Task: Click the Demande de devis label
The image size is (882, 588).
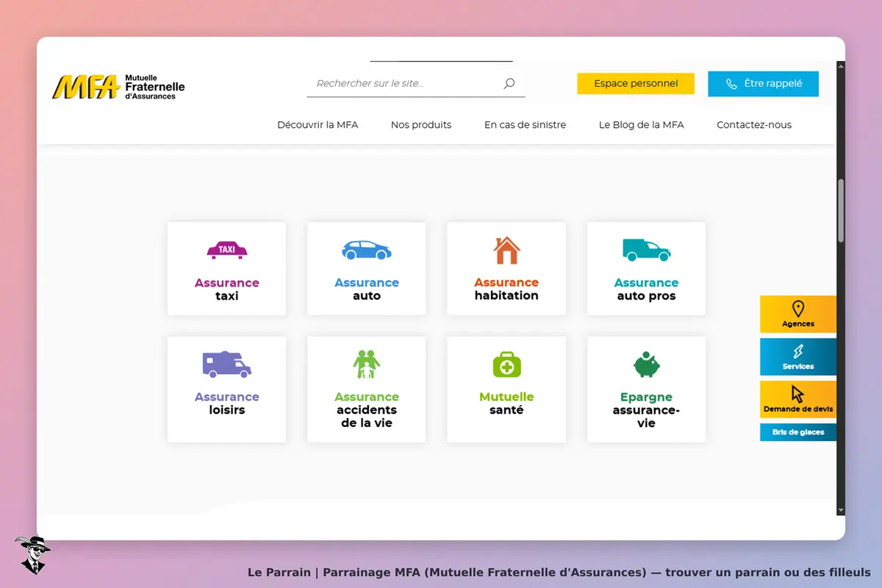Action: click(x=798, y=409)
